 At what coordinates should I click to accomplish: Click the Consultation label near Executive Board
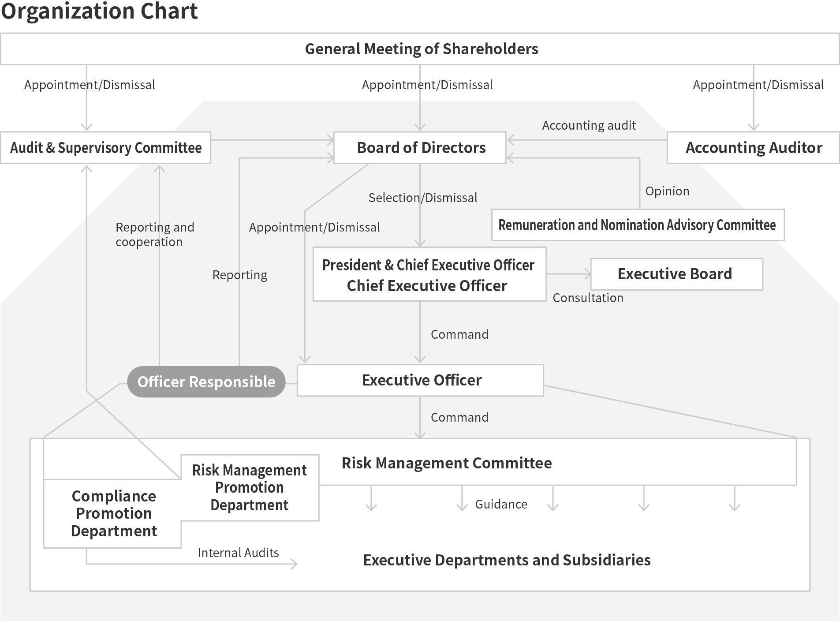tap(588, 298)
